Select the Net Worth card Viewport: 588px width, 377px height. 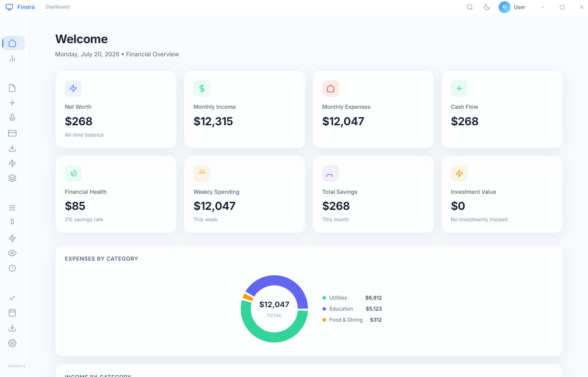pos(116,109)
